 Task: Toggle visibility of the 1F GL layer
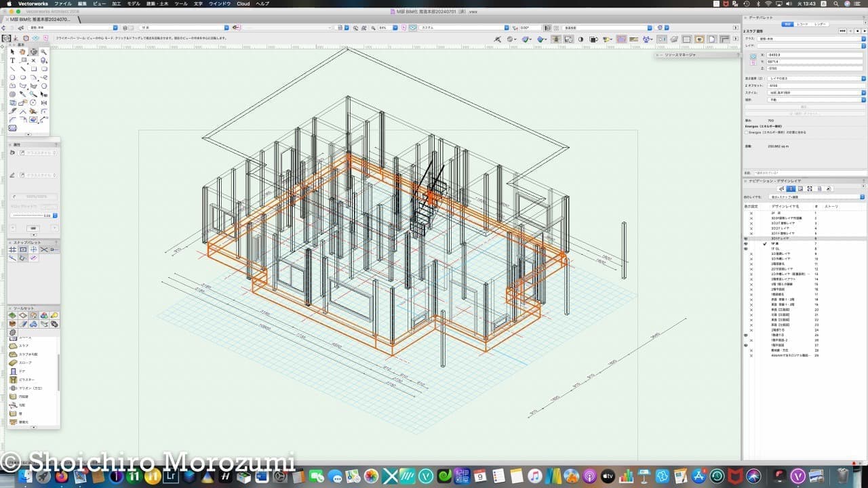tap(746, 249)
